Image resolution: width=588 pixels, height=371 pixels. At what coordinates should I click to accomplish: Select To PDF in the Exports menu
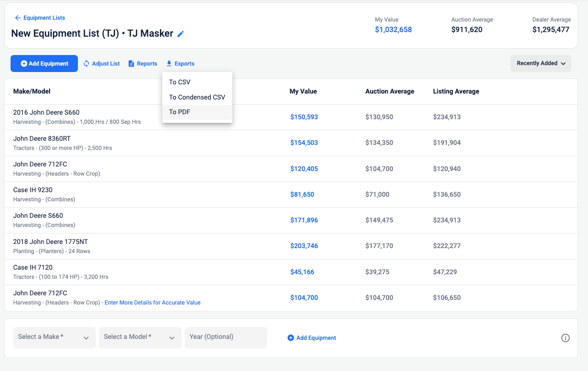click(197, 112)
